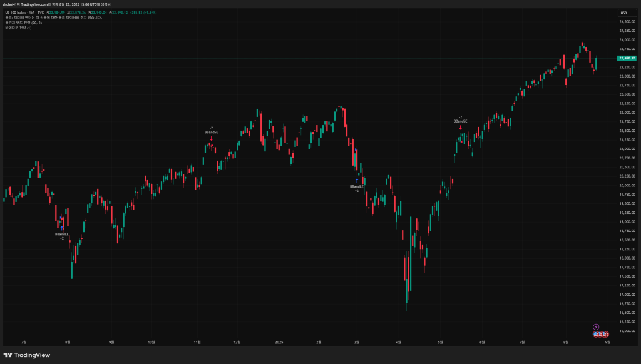Click the 10월 label on time axis
This screenshot has height=364, width=641.
(151, 343)
